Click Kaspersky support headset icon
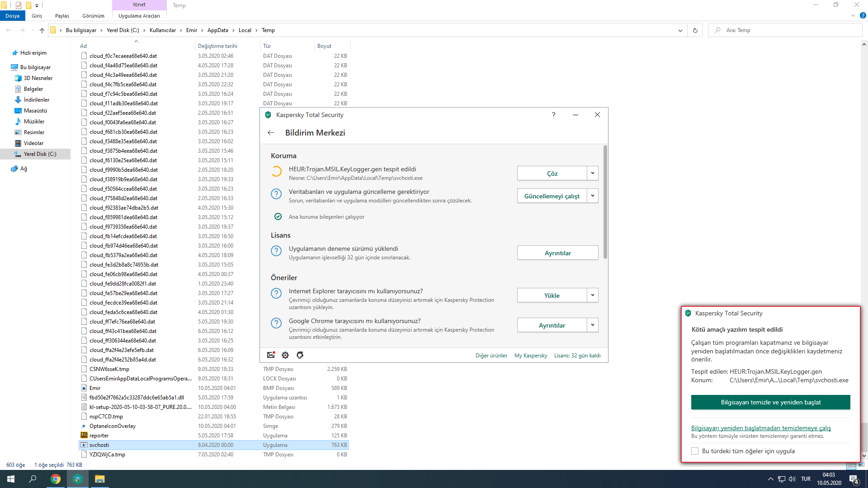 tap(300, 355)
